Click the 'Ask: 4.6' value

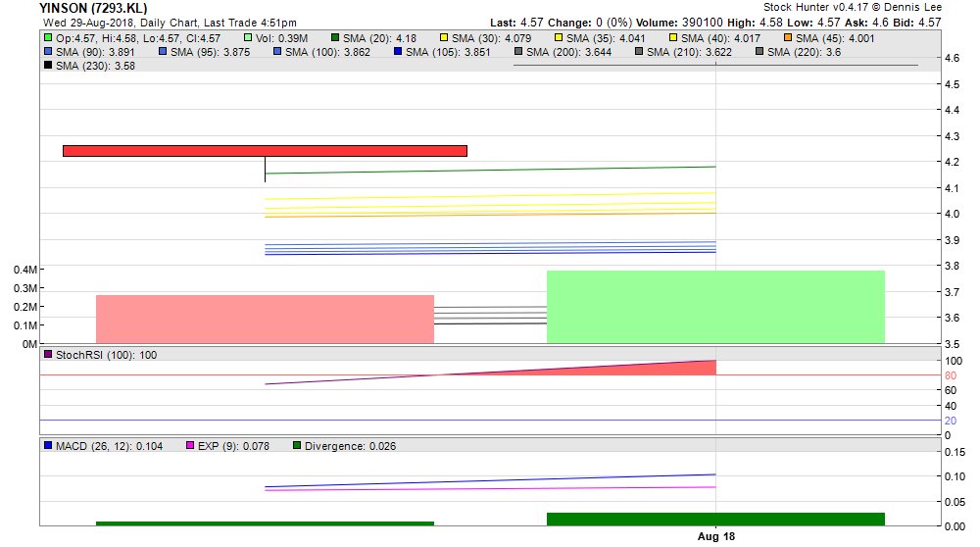pos(867,23)
